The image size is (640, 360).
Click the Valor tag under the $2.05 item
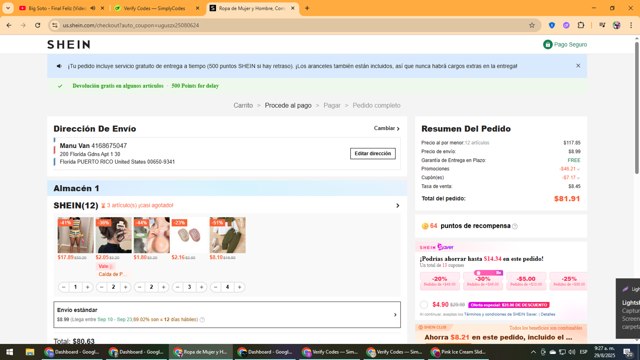click(x=105, y=267)
